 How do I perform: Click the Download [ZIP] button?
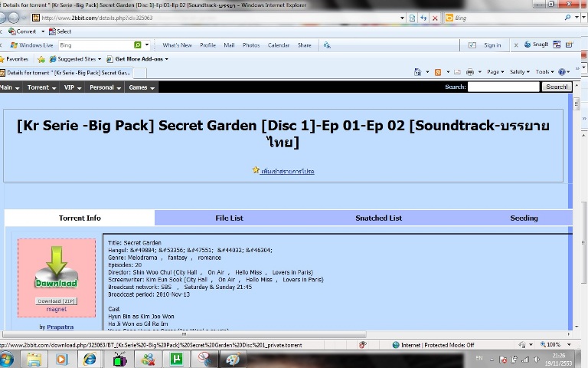[56, 301]
